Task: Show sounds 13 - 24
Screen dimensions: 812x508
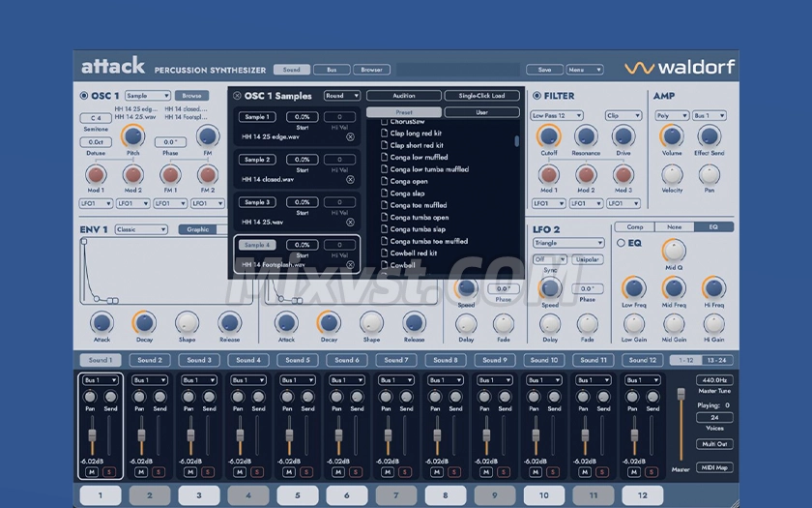Action: (716, 360)
